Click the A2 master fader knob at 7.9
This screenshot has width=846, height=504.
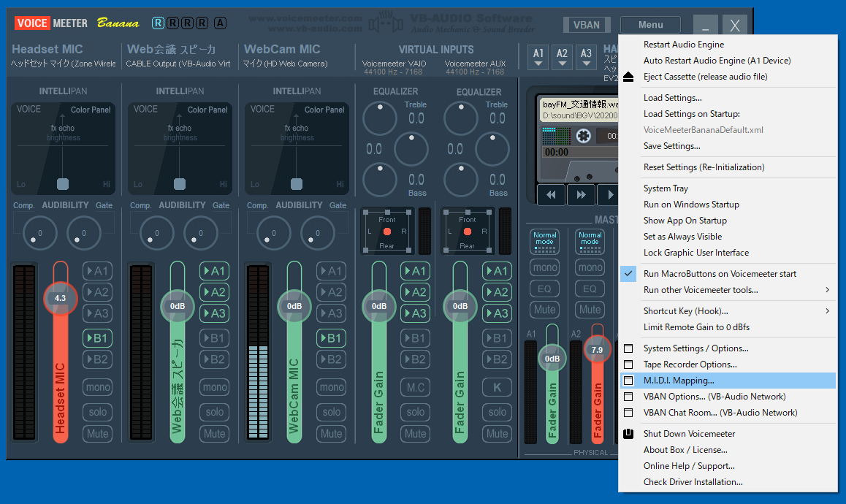tap(598, 350)
